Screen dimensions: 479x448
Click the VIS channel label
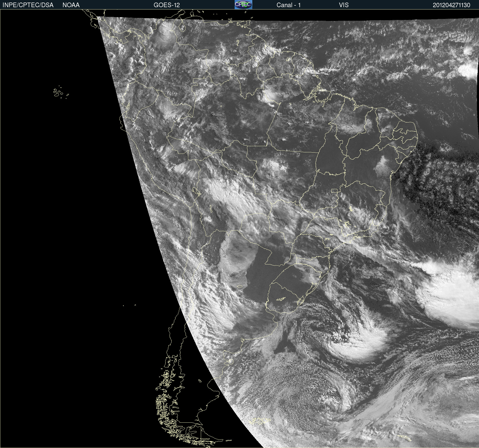tap(343, 5)
